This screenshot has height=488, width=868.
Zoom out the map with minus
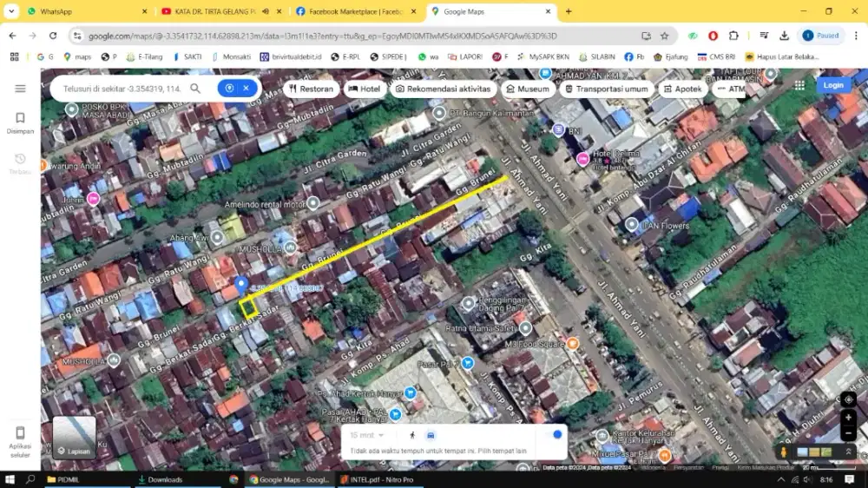point(848,433)
